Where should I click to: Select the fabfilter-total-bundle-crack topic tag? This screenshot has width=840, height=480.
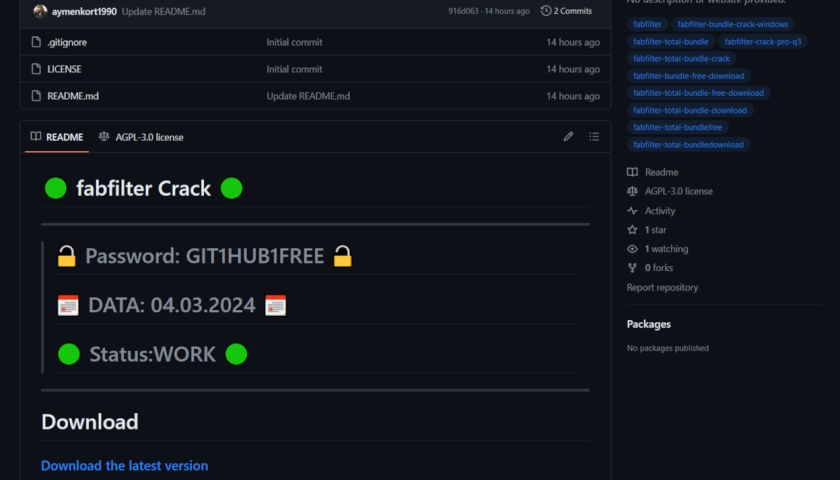point(681,58)
